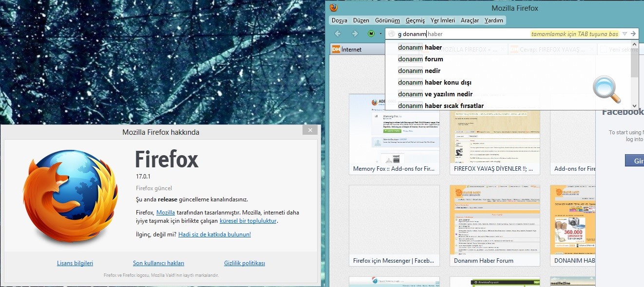Select suggestion 'donanım nedir'
The image size is (644, 287).
pyautogui.click(x=508, y=71)
